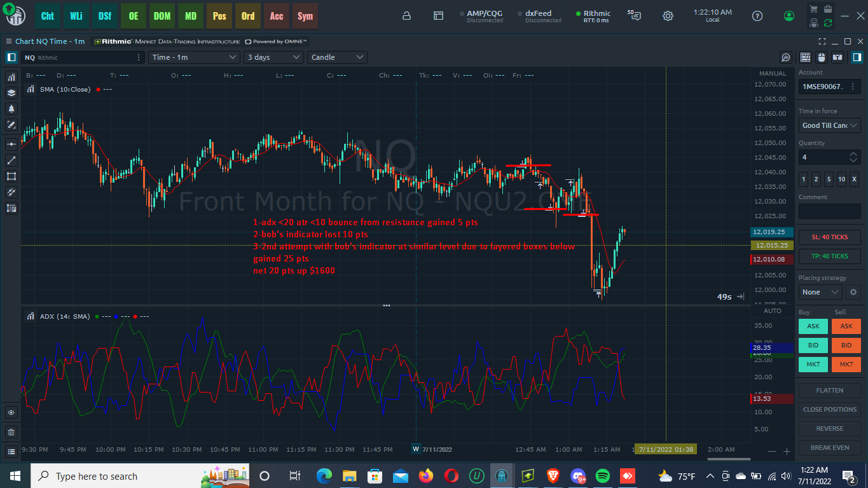868x488 pixels.
Task: Toggle drawings visibility eye icon
Action: 11,413
